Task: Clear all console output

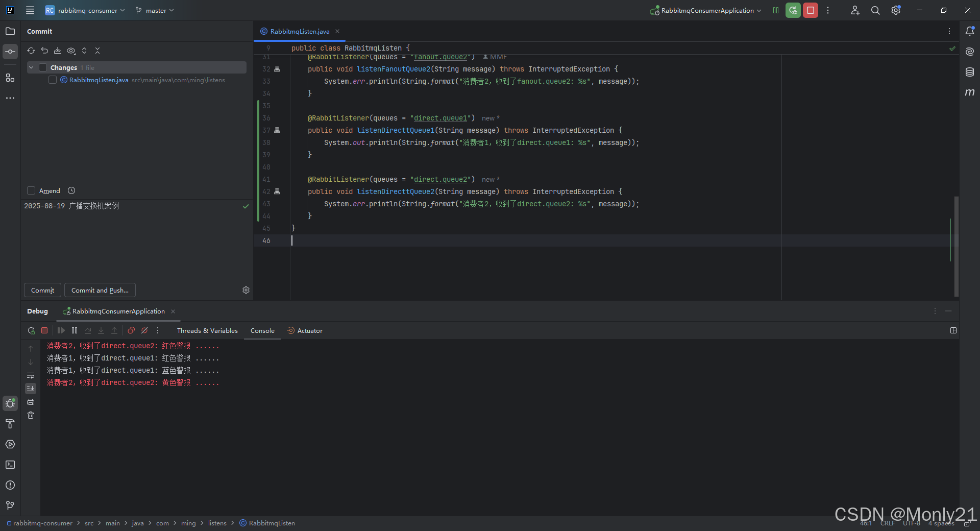Action: (x=31, y=415)
